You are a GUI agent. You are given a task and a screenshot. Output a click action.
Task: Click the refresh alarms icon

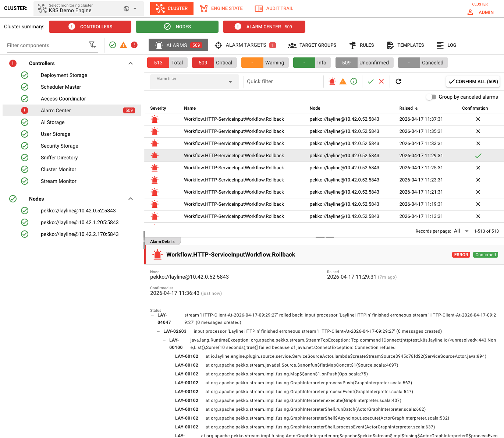click(x=398, y=81)
